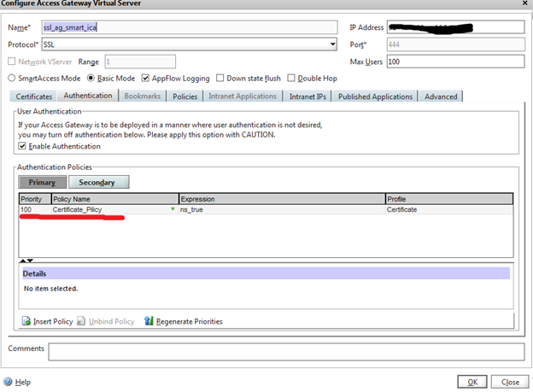Click the Help question mark icon
The width and height of the screenshot is (533, 392).
pyautogui.click(x=8, y=382)
